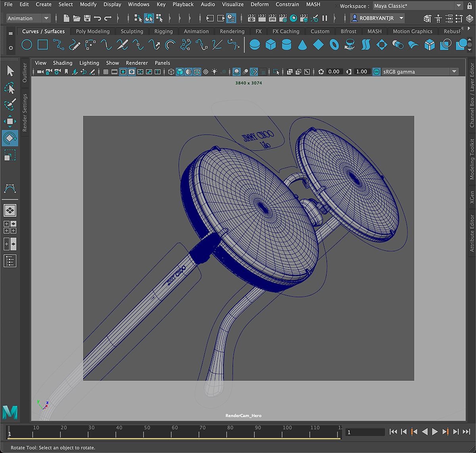
Task: Jump to the end of the playback range
Action: [466, 432]
